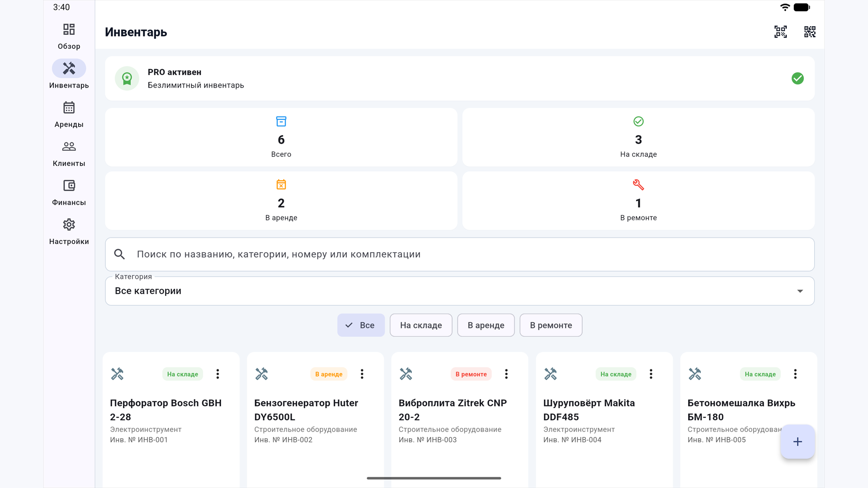
Task: Switch to Инвентарь navigation tab
Action: [x=69, y=75]
